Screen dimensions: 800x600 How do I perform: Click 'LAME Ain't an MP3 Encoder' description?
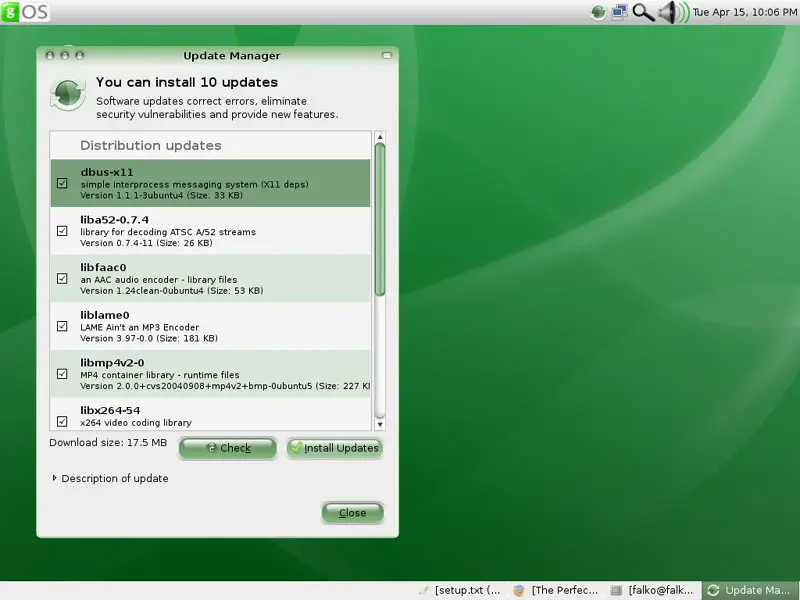click(x=139, y=327)
